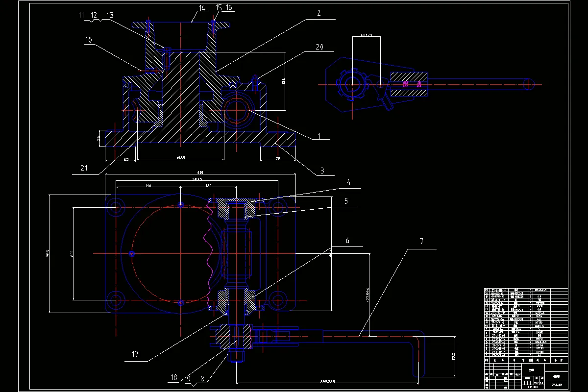The height and width of the screenshot is (392, 588).
Task: Click part callout number 6
Action: [x=347, y=241]
